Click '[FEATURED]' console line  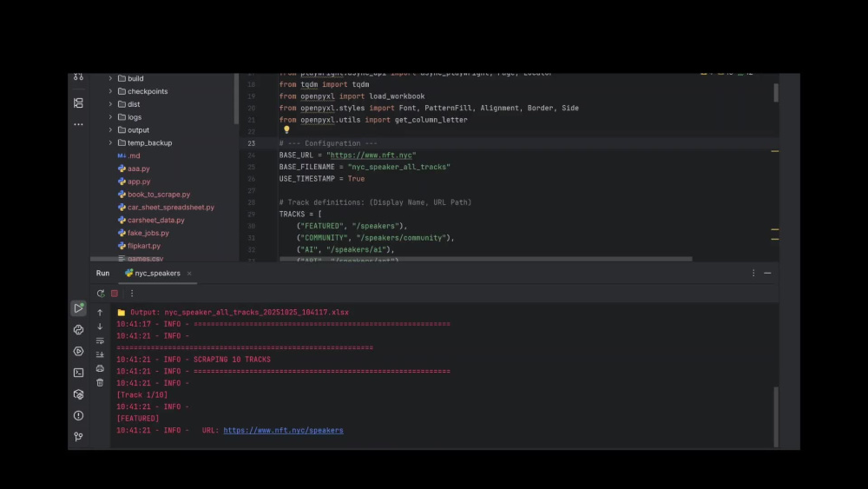click(137, 419)
